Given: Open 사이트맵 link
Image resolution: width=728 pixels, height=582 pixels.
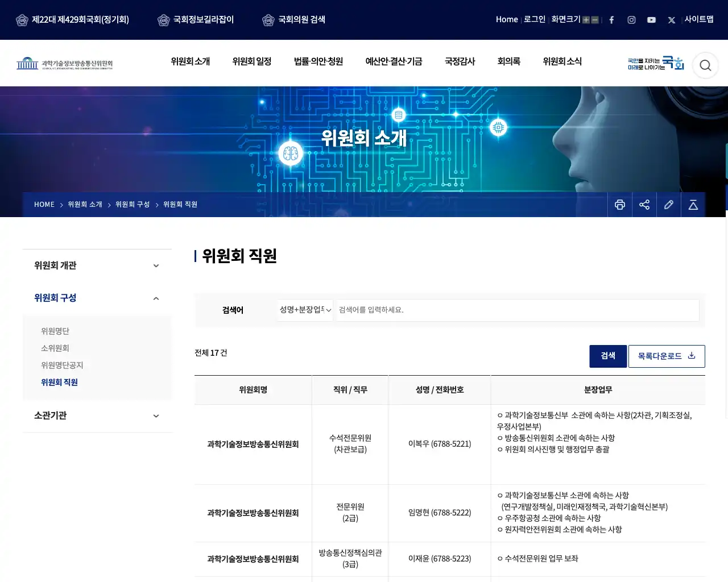Looking at the screenshot, I should tap(699, 19).
